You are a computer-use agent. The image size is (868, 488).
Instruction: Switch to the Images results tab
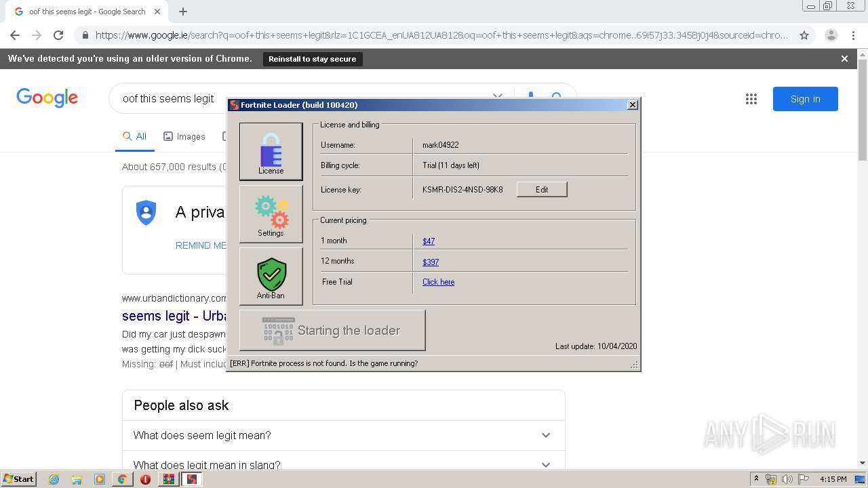click(x=184, y=136)
